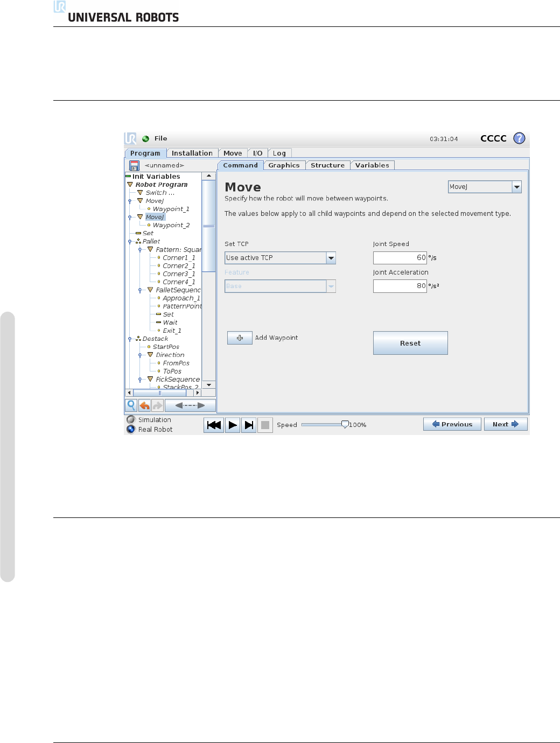Click the move-node dashed arrows button
This screenshot has width=560, height=743.
tap(190, 405)
